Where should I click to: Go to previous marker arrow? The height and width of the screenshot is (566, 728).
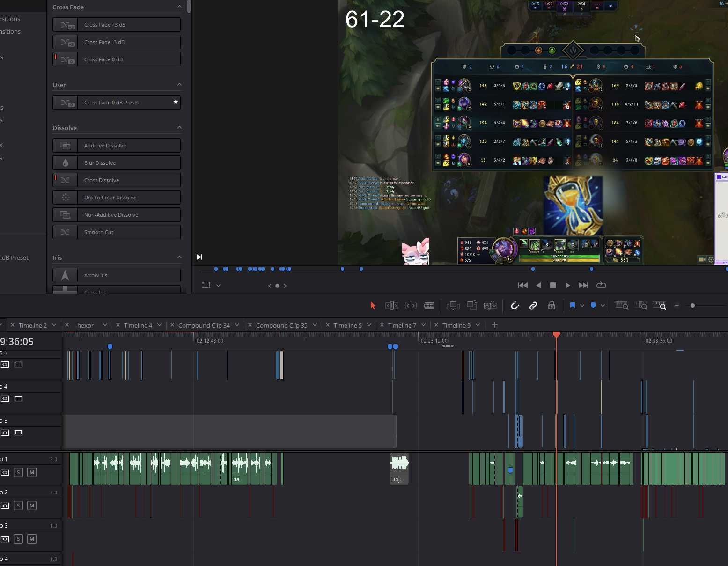coord(270,286)
